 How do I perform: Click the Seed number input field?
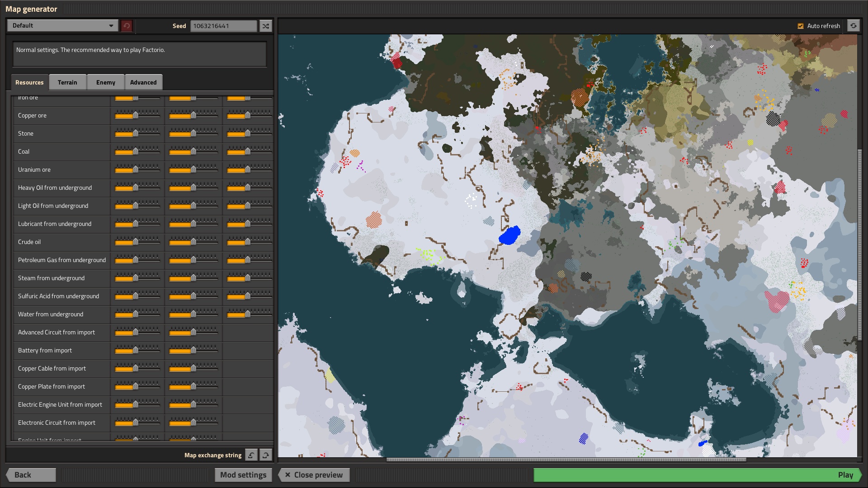click(x=223, y=26)
